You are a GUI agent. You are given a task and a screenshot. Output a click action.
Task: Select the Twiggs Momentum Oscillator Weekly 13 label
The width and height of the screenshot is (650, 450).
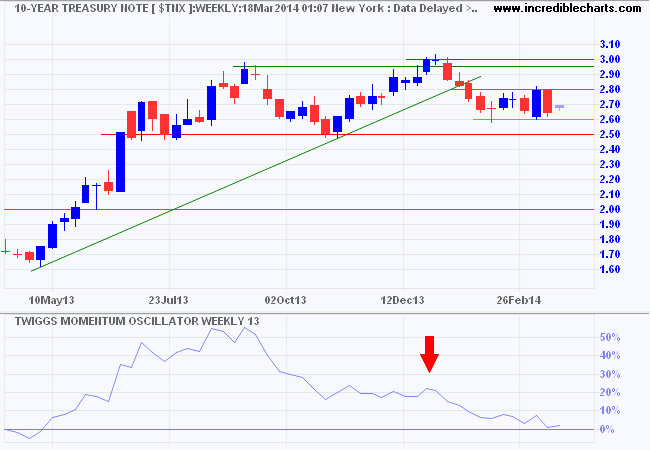click(x=137, y=321)
